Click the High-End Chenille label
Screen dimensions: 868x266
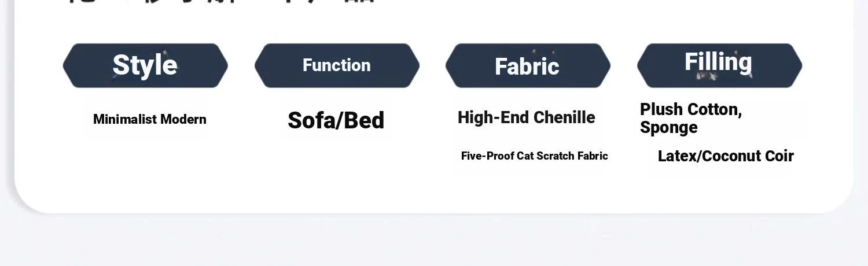pyautogui.click(x=527, y=117)
